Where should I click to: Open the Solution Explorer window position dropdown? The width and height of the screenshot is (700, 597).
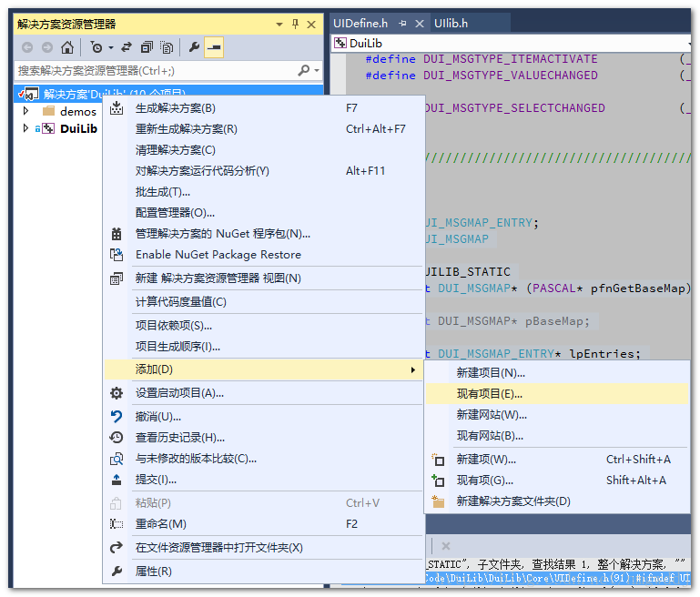click(x=279, y=24)
